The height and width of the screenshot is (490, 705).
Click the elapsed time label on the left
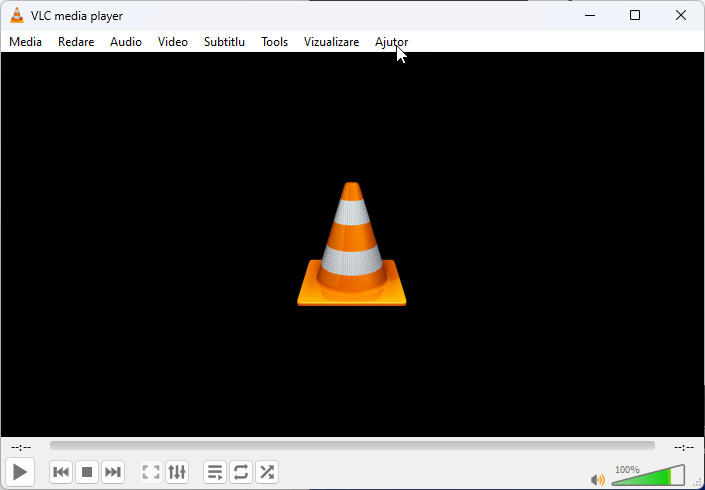(21, 447)
